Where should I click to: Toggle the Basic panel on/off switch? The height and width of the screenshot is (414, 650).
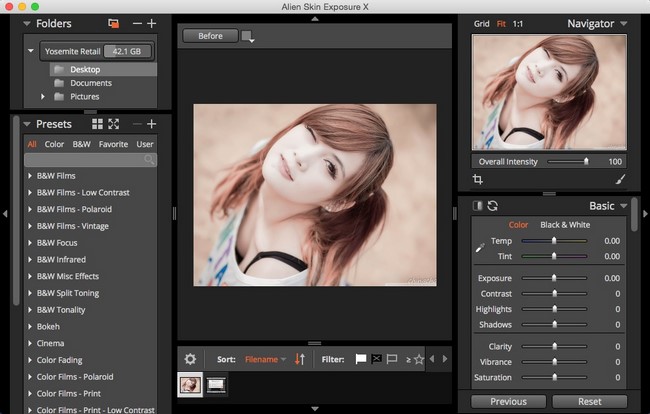click(x=477, y=206)
